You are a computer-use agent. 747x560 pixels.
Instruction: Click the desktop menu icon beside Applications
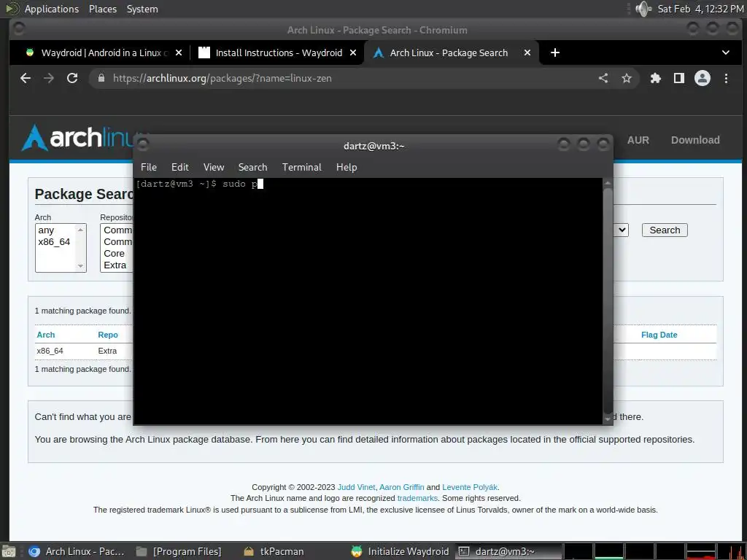coord(12,9)
